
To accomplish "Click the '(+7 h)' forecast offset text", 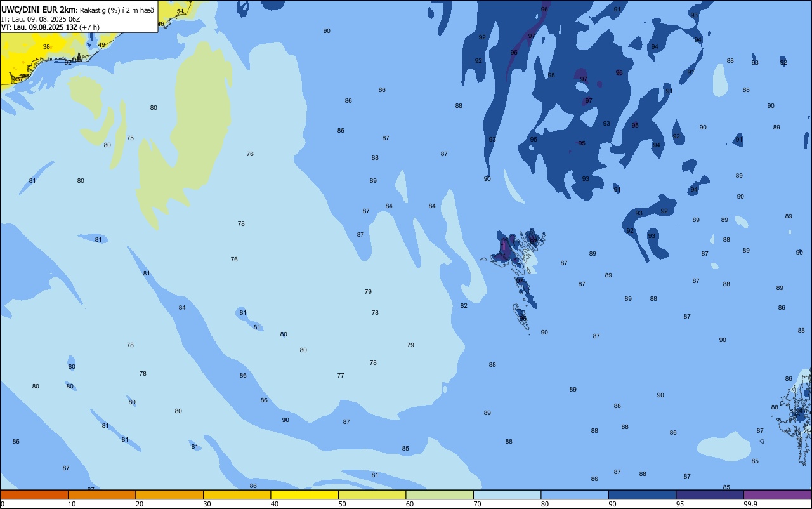I will tap(89, 27).
